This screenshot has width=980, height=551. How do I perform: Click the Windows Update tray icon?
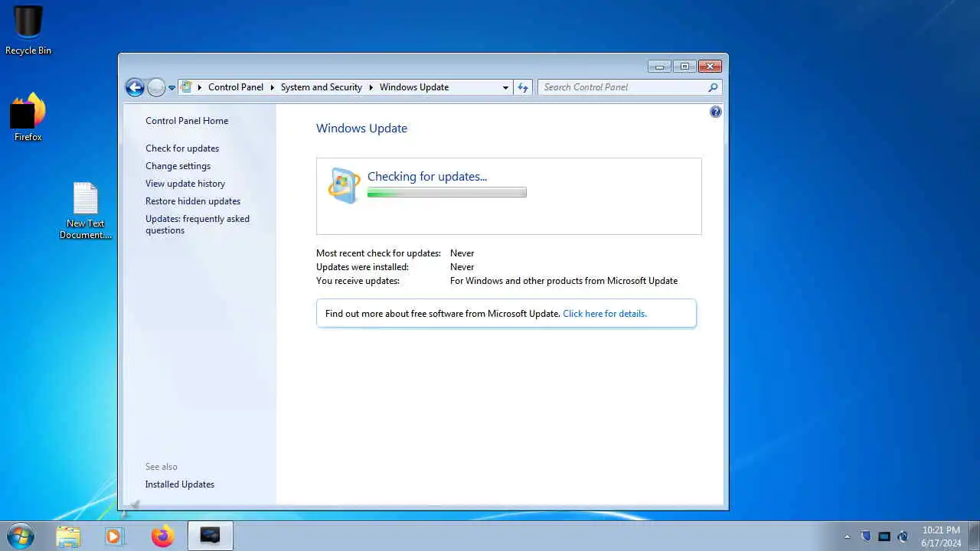tap(903, 536)
